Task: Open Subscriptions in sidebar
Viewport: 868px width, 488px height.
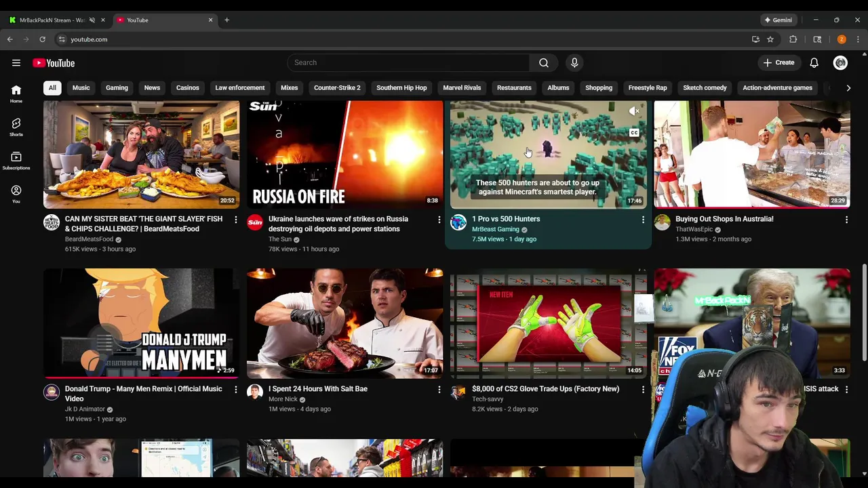Action: coord(16,161)
